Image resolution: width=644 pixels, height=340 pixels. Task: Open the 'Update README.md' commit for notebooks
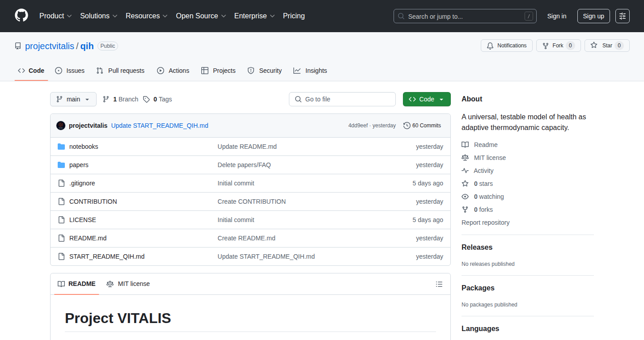pos(247,147)
